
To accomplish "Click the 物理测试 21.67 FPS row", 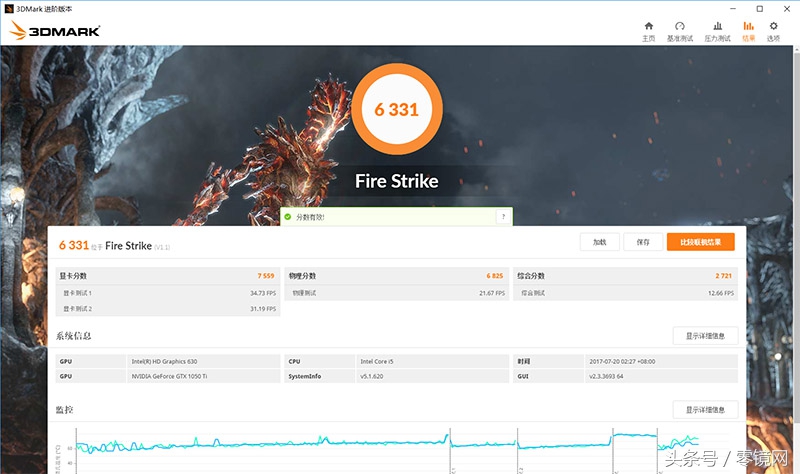I will click(x=396, y=293).
